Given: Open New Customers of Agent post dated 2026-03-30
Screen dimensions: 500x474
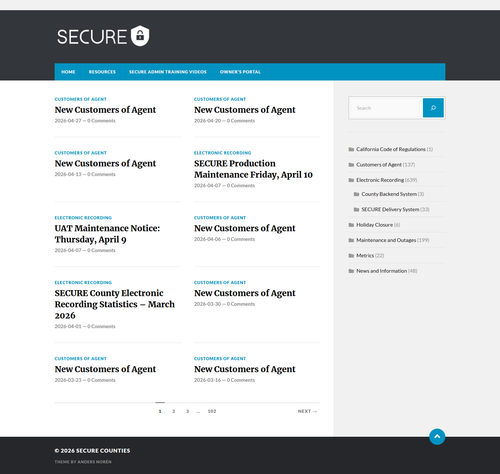Looking at the screenshot, I should click(x=245, y=293).
